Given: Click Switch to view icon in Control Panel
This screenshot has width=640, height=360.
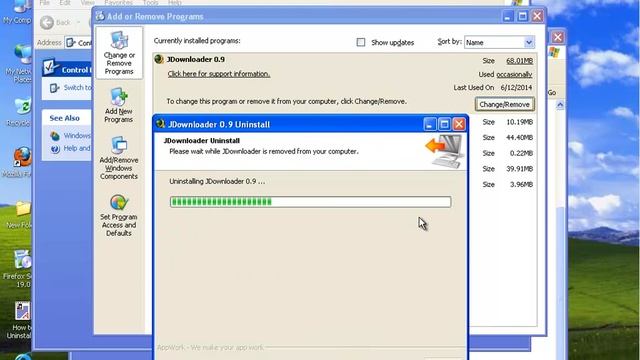Looking at the screenshot, I should [x=54, y=88].
